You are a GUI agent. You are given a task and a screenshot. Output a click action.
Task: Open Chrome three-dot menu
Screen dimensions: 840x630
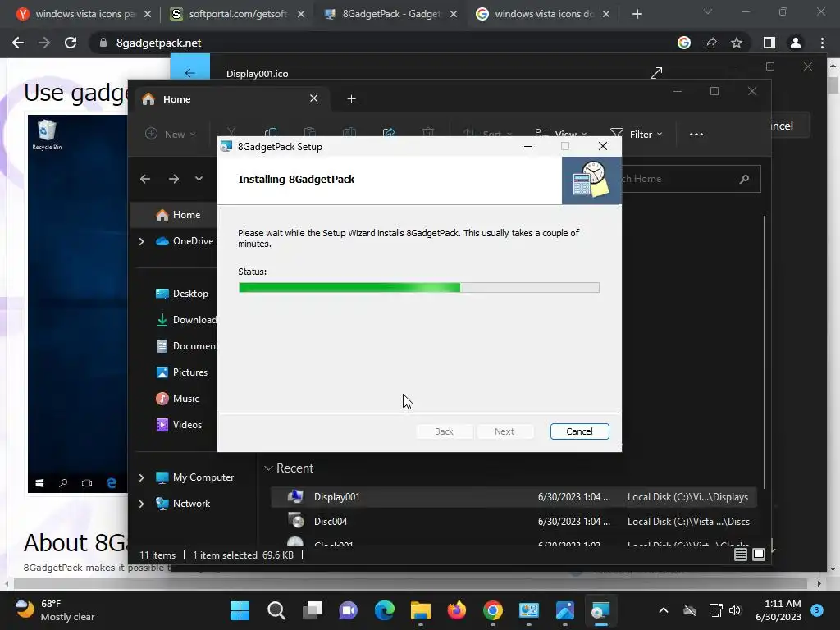(x=822, y=43)
